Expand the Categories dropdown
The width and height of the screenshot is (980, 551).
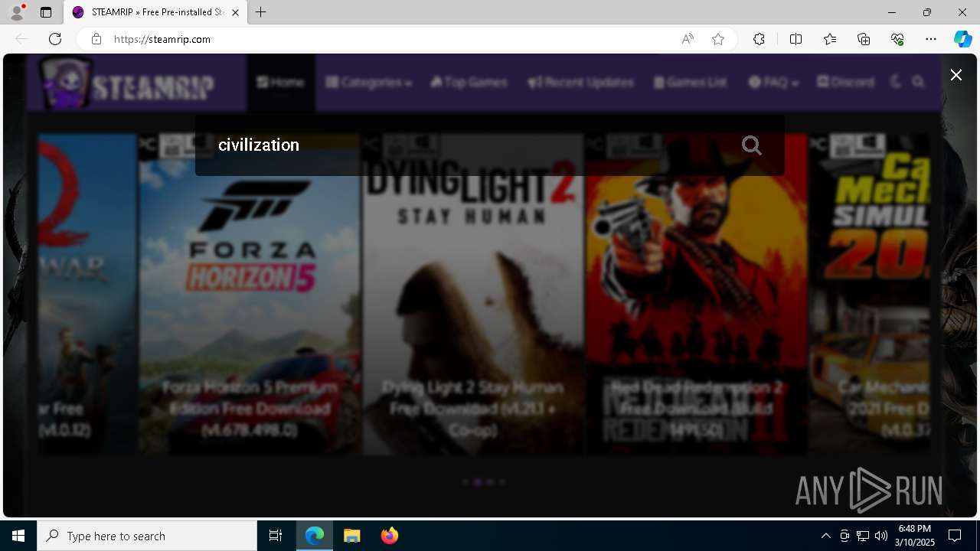pos(369,82)
